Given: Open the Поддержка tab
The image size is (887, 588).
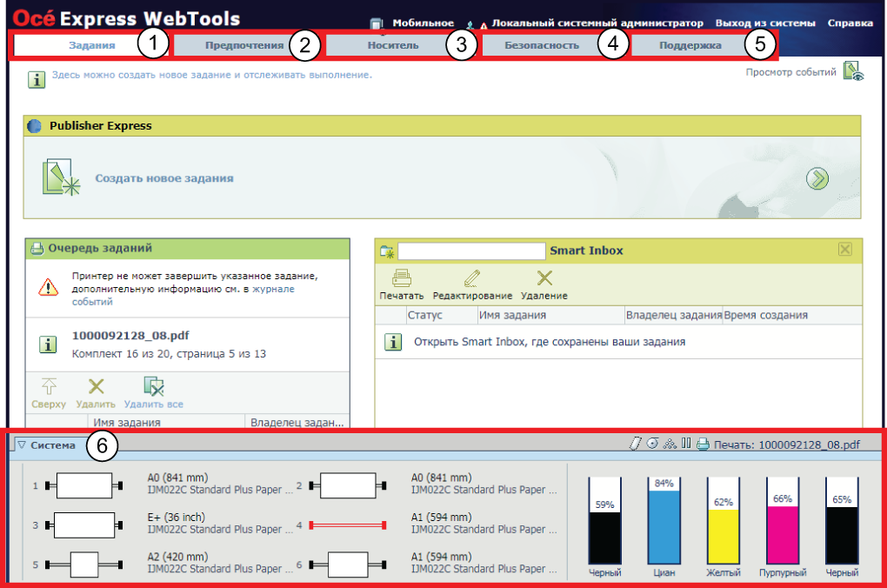Looking at the screenshot, I should (x=690, y=45).
